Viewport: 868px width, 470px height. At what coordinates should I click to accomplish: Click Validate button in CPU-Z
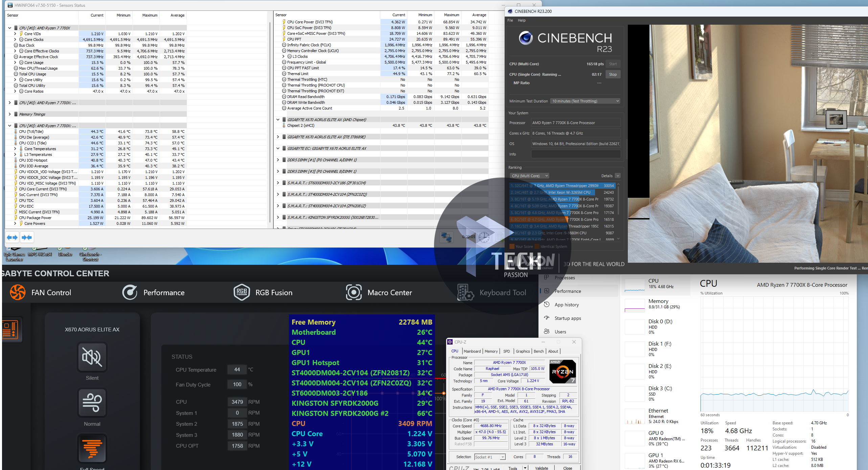click(x=541, y=468)
